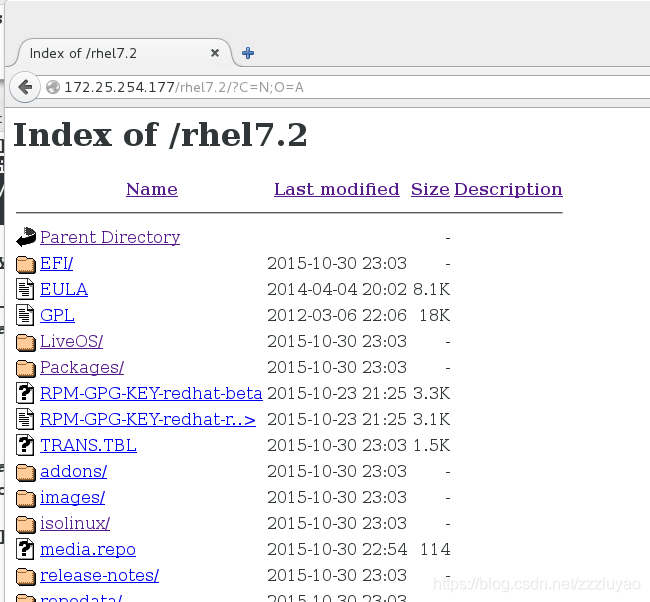The width and height of the screenshot is (650, 602).
Task: Click the LiveOS folder icon
Action: pyautogui.click(x=26, y=342)
